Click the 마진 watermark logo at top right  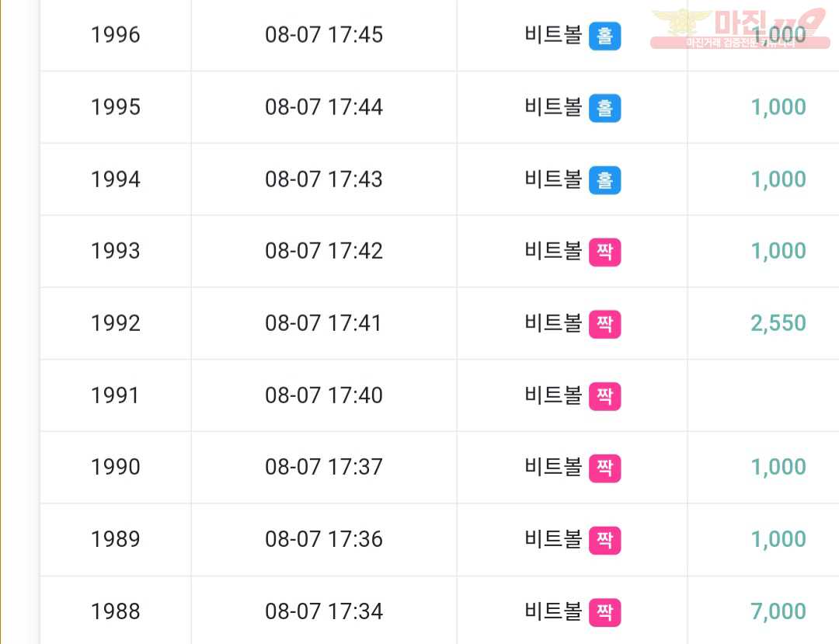click(740, 29)
